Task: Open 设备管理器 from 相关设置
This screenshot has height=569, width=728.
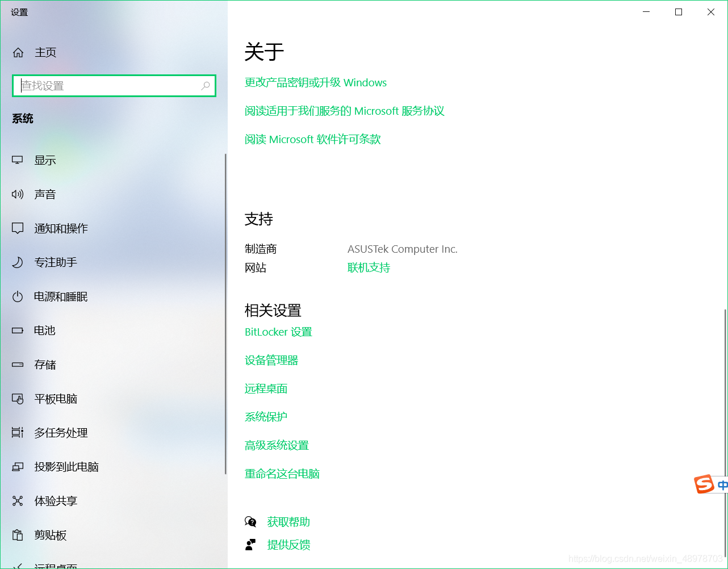Action: pyautogui.click(x=271, y=360)
